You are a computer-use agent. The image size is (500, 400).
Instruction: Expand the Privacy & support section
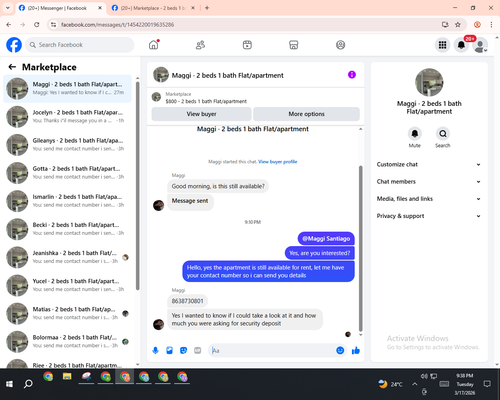(429, 216)
